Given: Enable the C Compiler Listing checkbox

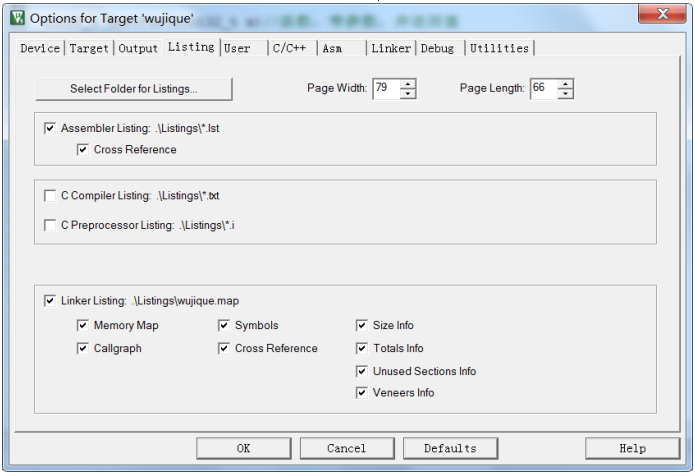Looking at the screenshot, I should click(x=50, y=195).
